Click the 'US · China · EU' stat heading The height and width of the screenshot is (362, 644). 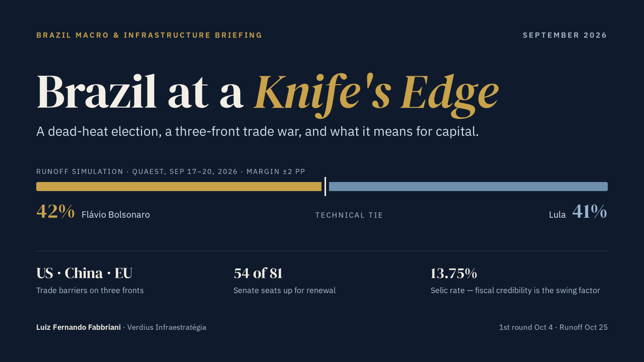click(x=84, y=273)
